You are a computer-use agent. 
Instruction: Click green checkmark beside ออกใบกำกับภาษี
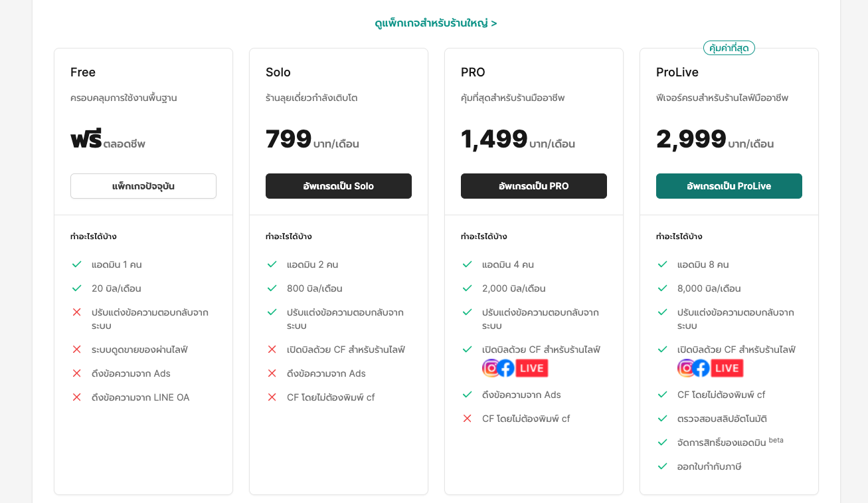point(662,466)
